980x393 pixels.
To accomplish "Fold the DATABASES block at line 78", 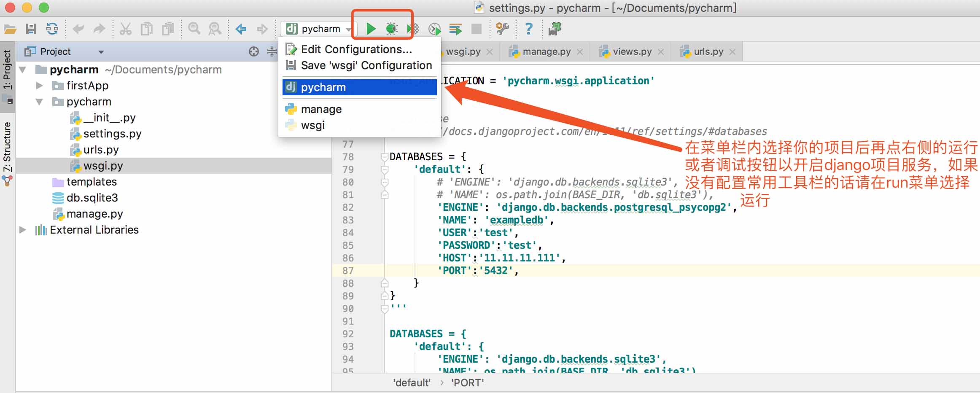I will pos(384,157).
